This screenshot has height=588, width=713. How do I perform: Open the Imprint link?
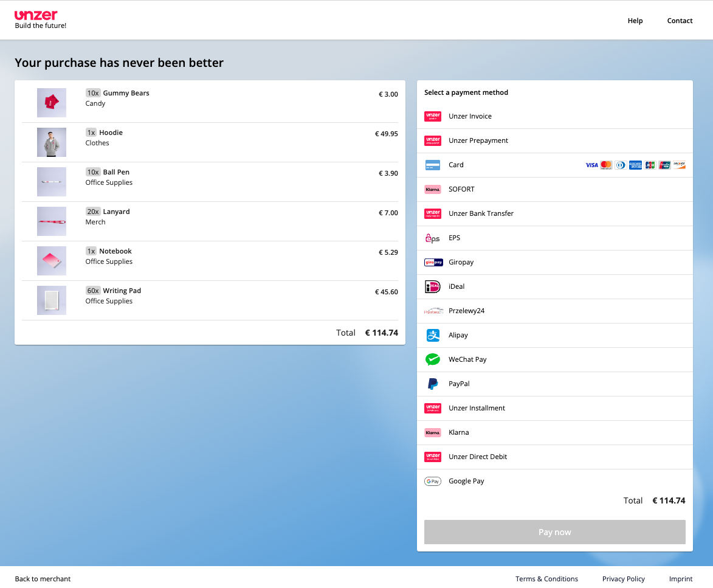(x=681, y=579)
